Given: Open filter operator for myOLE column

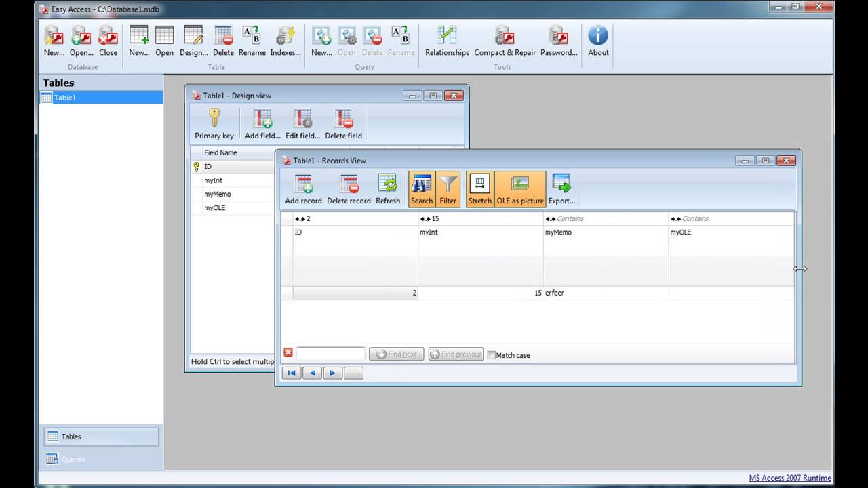Looking at the screenshot, I should (x=675, y=219).
